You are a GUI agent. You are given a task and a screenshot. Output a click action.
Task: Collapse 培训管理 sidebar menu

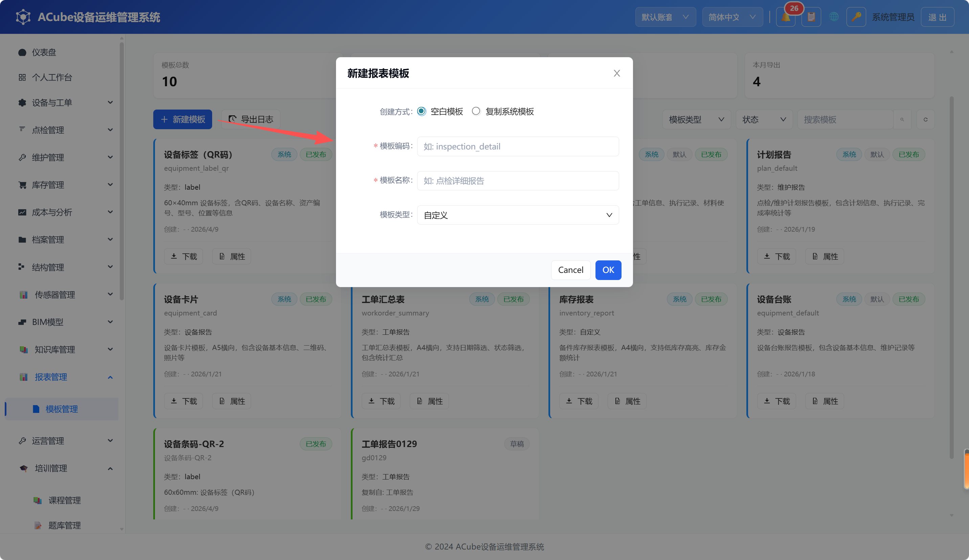click(x=65, y=468)
